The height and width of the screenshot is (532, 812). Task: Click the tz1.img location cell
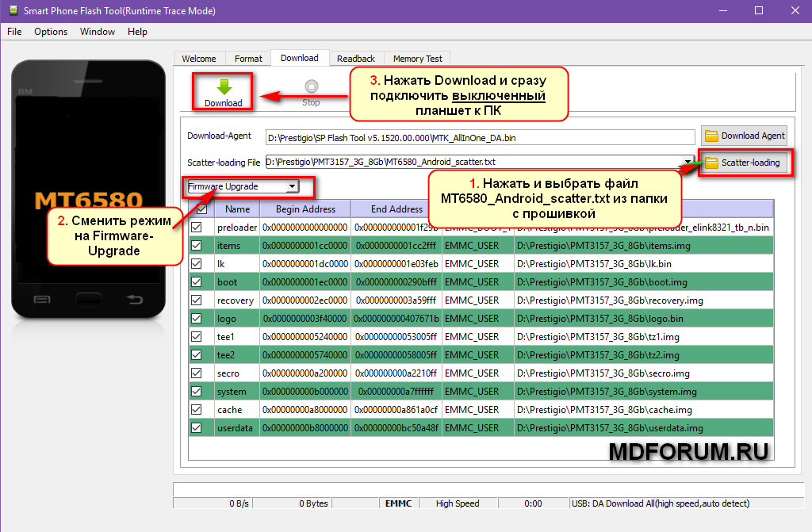644,337
